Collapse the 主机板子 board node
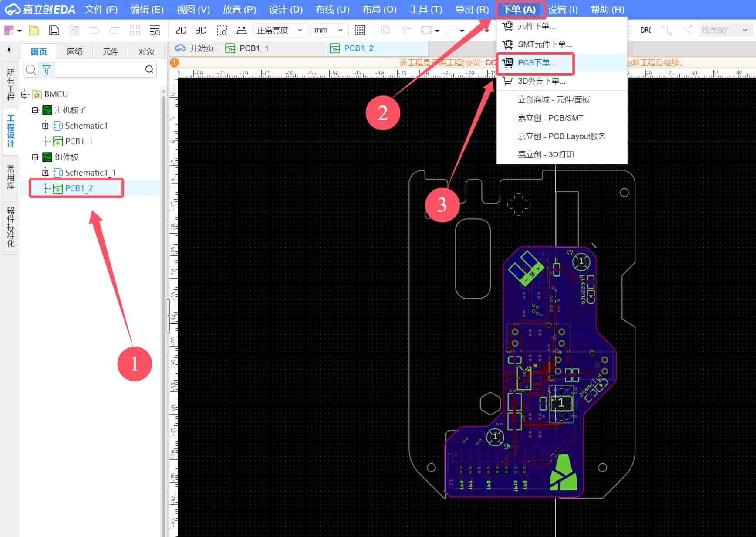The width and height of the screenshot is (756, 537). click(35, 110)
